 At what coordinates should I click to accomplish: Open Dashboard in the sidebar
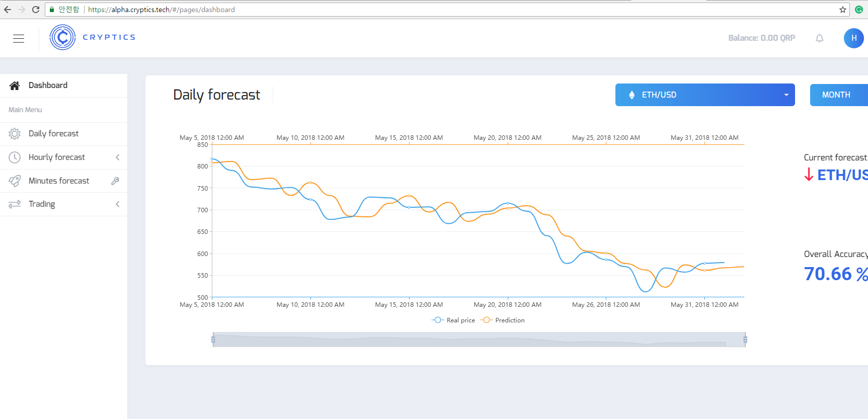pyautogui.click(x=63, y=86)
